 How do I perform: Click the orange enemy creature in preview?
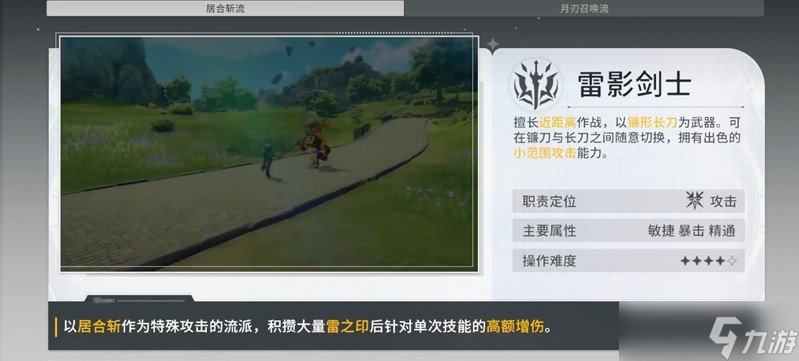pos(315,143)
